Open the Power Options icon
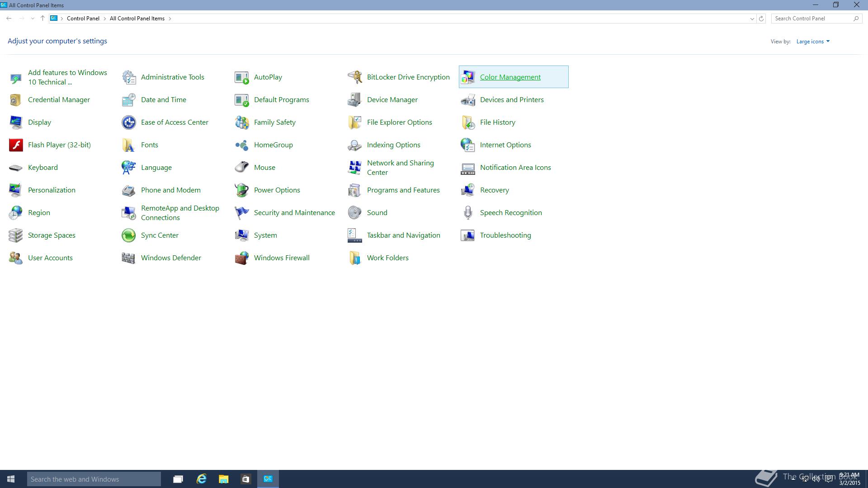 (242, 190)
